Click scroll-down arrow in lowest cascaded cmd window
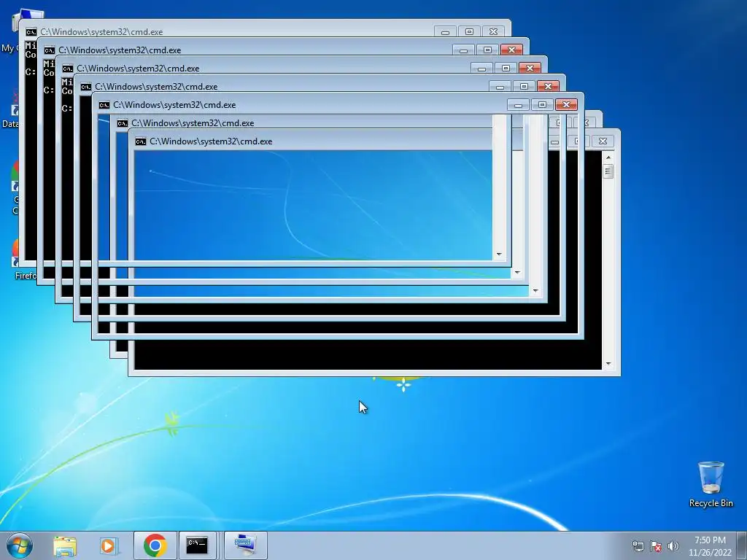This screenshot has height=560, width=747. click(608, 364)
